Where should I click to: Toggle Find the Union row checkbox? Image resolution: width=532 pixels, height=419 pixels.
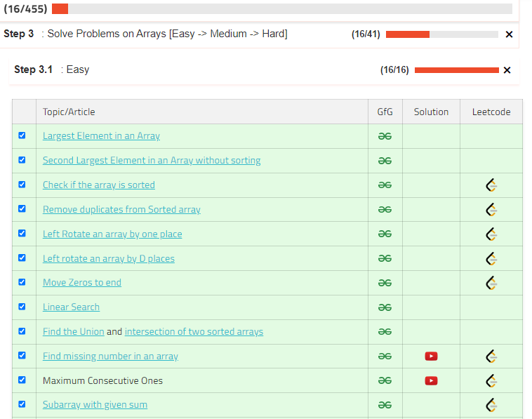click(x=22, y=331)
